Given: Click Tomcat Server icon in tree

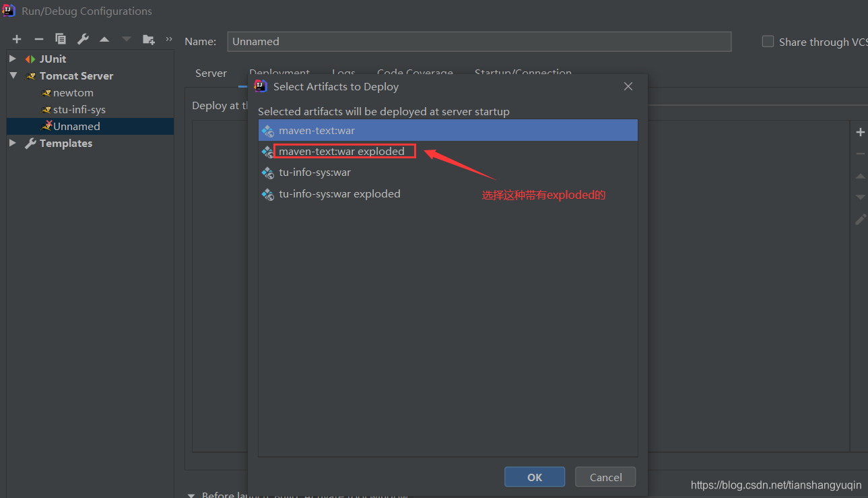Looking at the screenshot, I should [x=31, y=76].
